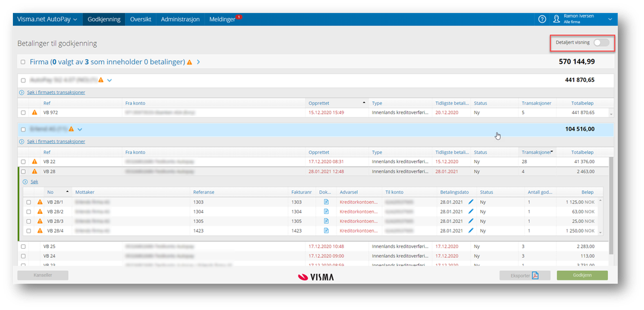Screen dimensions: 644x310
Task: Click the Meldinger notification badge
Action: pyautogui.click(x=239, y=17)
